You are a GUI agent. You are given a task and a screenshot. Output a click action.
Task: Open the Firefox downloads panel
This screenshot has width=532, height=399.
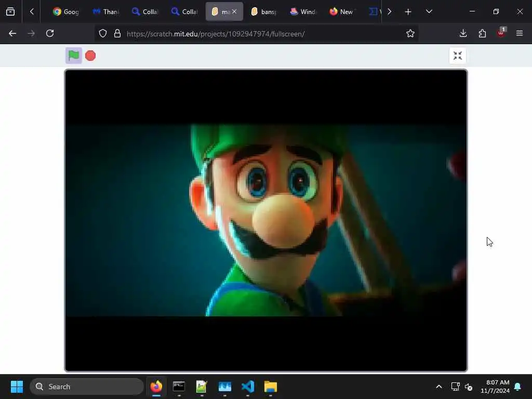pos(463,33)
